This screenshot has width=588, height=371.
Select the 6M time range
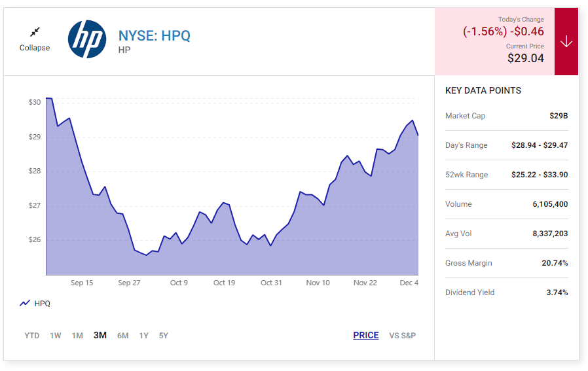(x=123, y=336)
